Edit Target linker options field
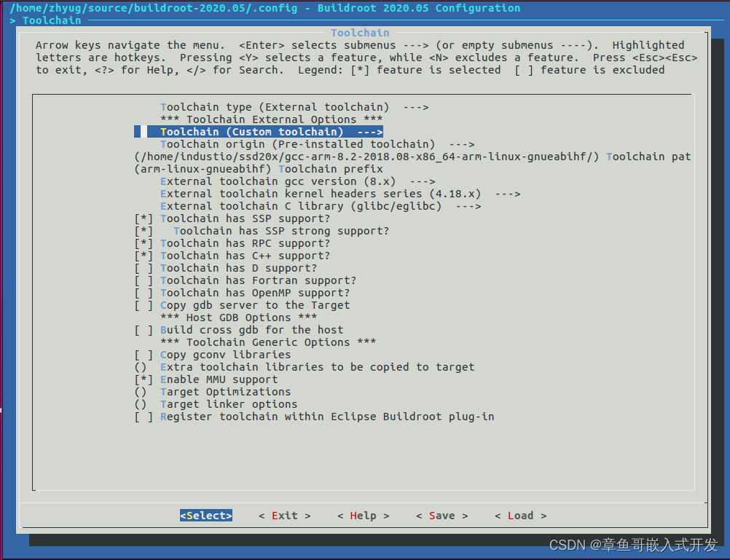The width and height of the screenshot is (730, 560). (216, 404)
